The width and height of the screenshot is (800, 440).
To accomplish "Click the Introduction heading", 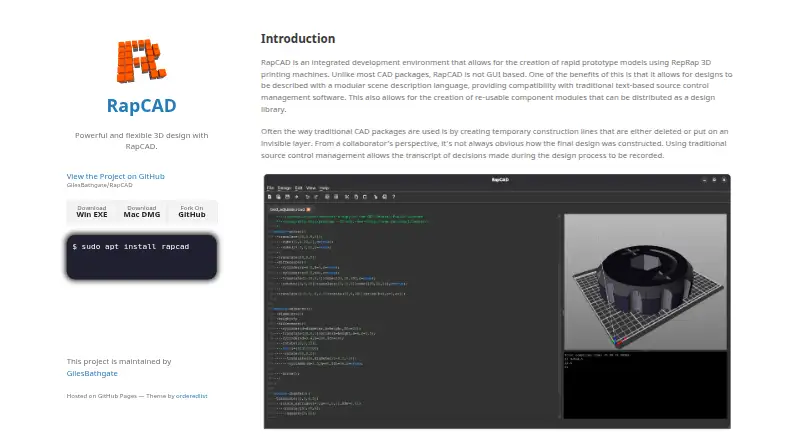I will coord(298,39).
